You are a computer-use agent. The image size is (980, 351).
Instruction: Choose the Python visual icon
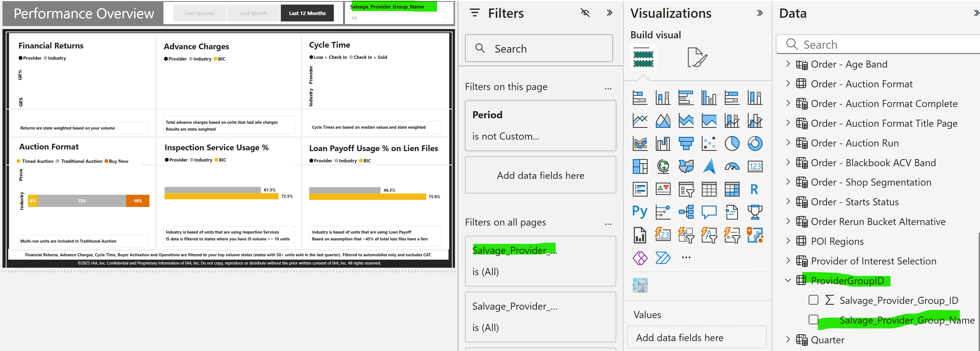tap(640, 212)
